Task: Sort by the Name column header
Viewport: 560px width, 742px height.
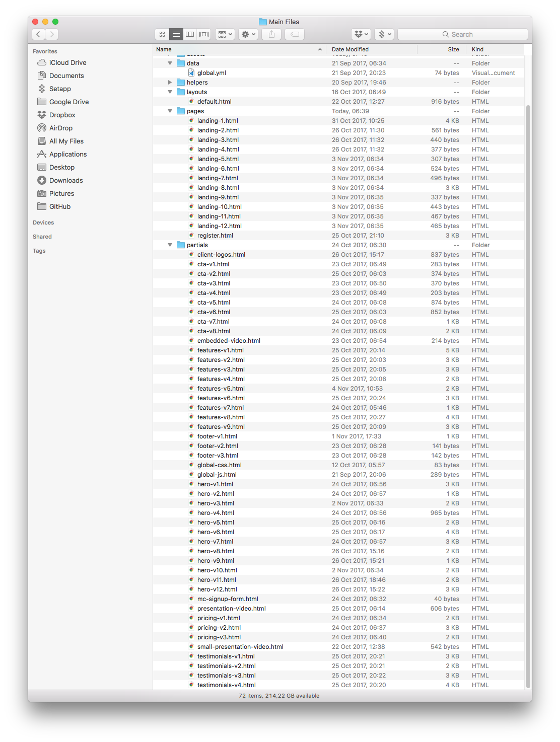Action: [x=239, y=49]
